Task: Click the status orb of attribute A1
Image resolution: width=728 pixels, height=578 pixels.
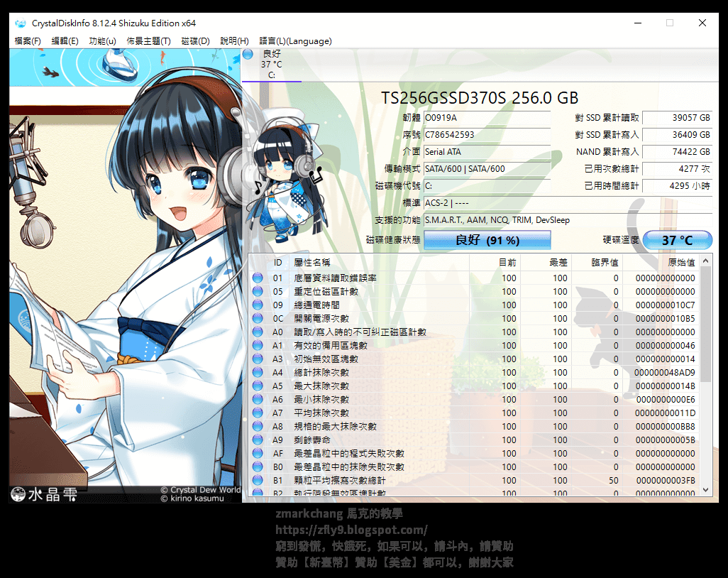Action: [x=258, y=345]
